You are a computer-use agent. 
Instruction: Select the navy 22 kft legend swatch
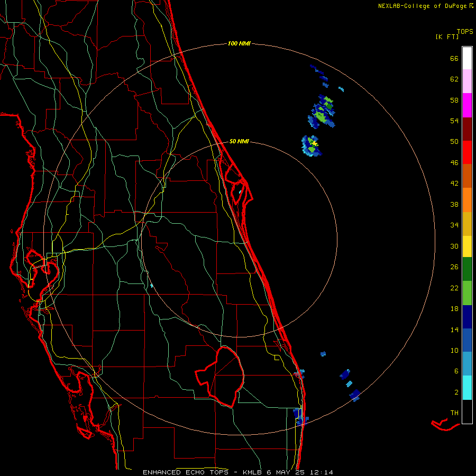pos(467,317)
